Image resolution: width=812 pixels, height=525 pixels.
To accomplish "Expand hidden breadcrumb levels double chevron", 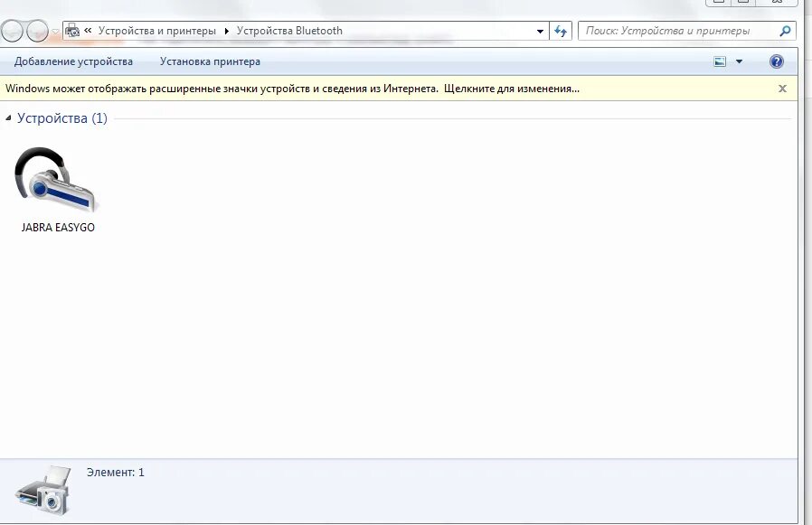I will tap(88, 31).
